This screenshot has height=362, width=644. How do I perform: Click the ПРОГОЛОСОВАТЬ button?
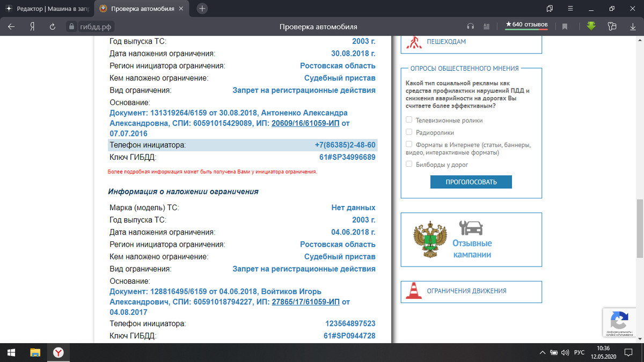pyautogui.click(x=471, y=182)
